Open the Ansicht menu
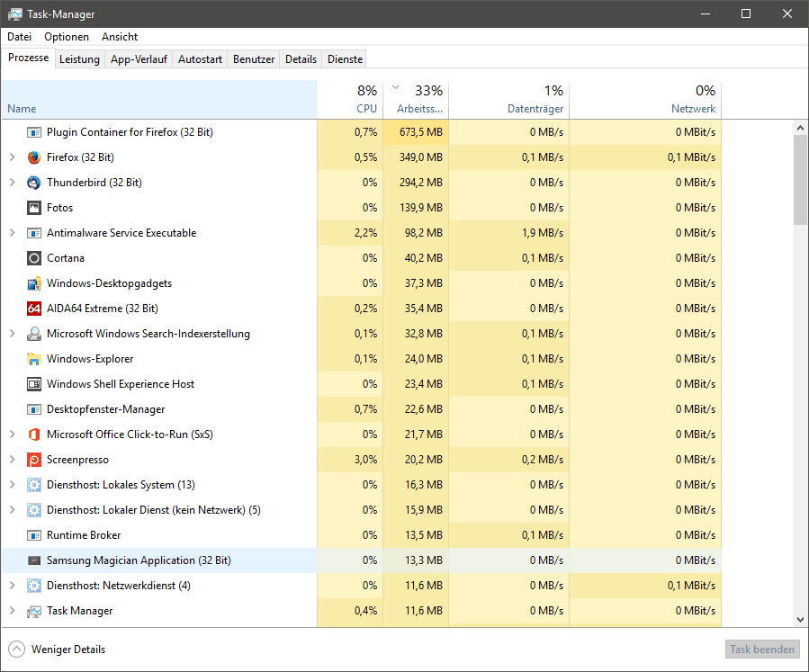809x672 pixels. point(120,37)
